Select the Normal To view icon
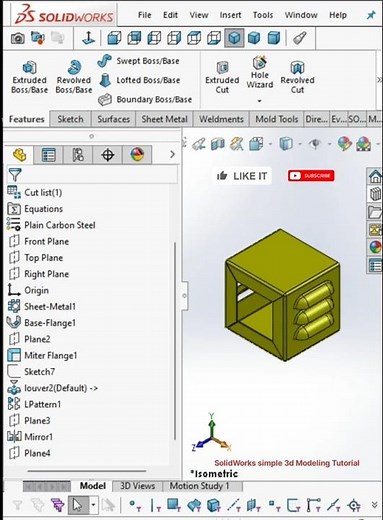383x520 pixels. click(88, 38)
